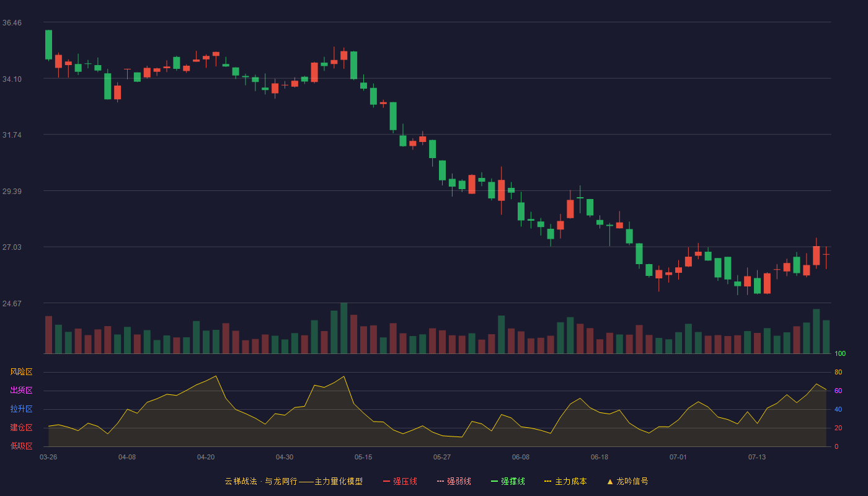Click the 03-26 date axis label

(48, 457)
